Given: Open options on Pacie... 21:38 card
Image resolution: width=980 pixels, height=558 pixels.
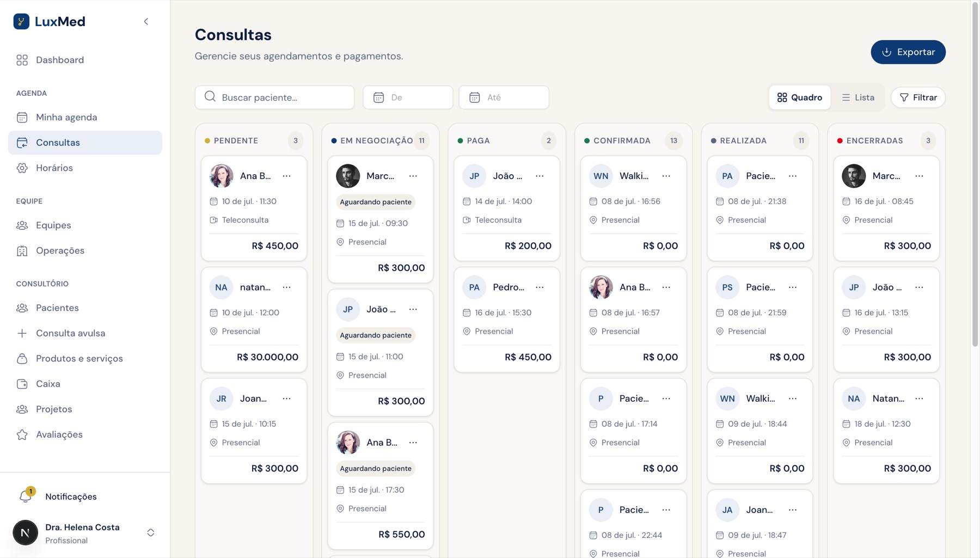Looking at the screenshot, I should coord(793,176).
